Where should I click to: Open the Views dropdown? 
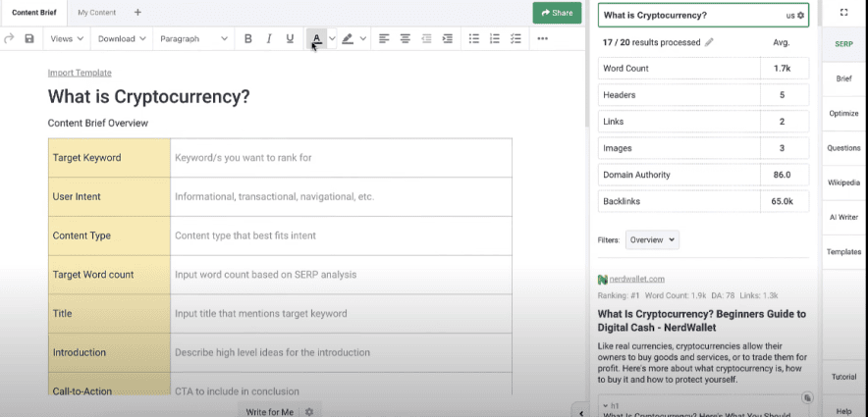coord(67,39)
